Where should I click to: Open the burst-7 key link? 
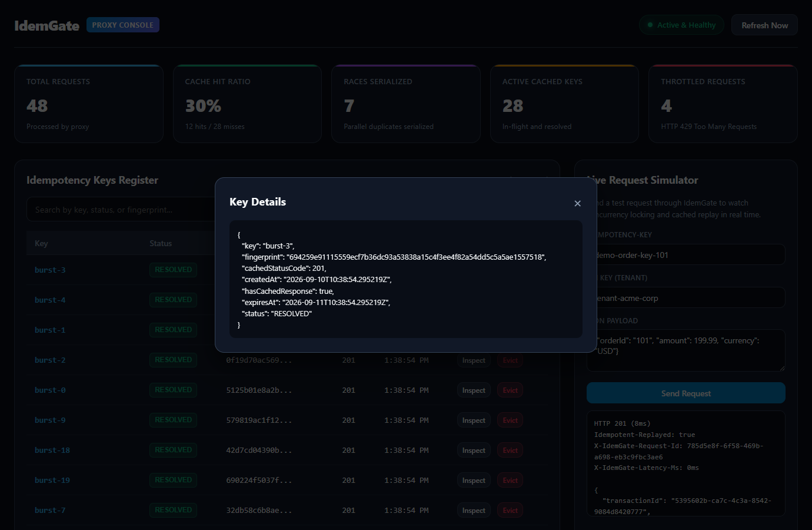click(50, 511)
